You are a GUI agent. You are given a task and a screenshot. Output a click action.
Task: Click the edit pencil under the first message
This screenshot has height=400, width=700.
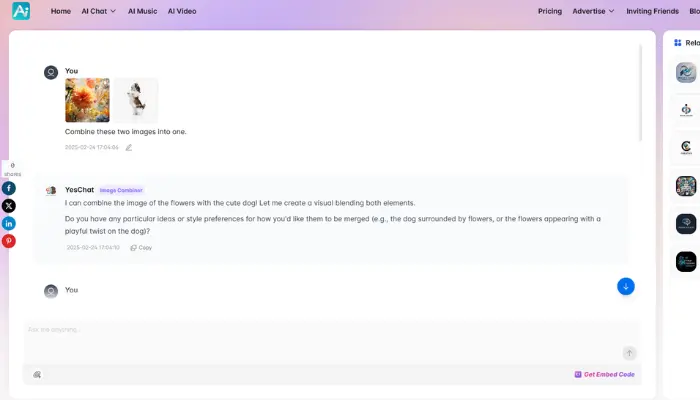tap(128, 147)
